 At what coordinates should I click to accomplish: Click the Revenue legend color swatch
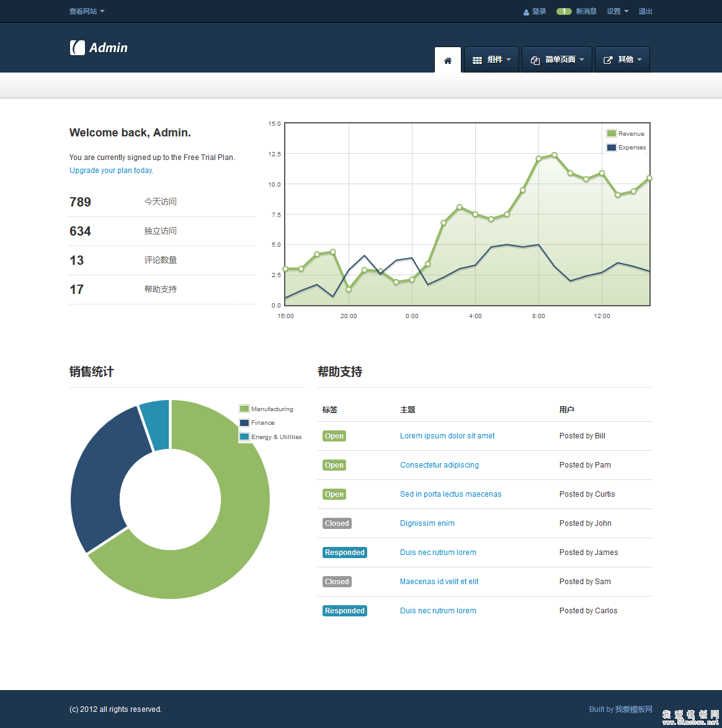pos(612,133)
